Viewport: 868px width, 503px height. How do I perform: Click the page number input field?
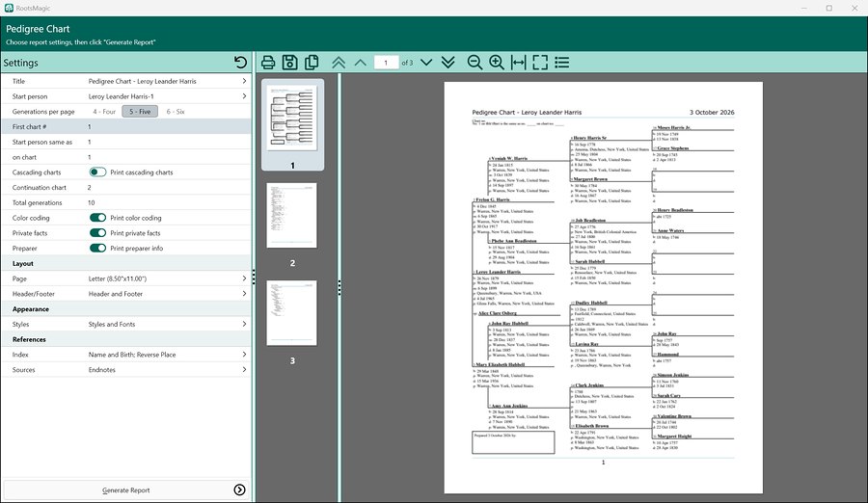point(386,63)
